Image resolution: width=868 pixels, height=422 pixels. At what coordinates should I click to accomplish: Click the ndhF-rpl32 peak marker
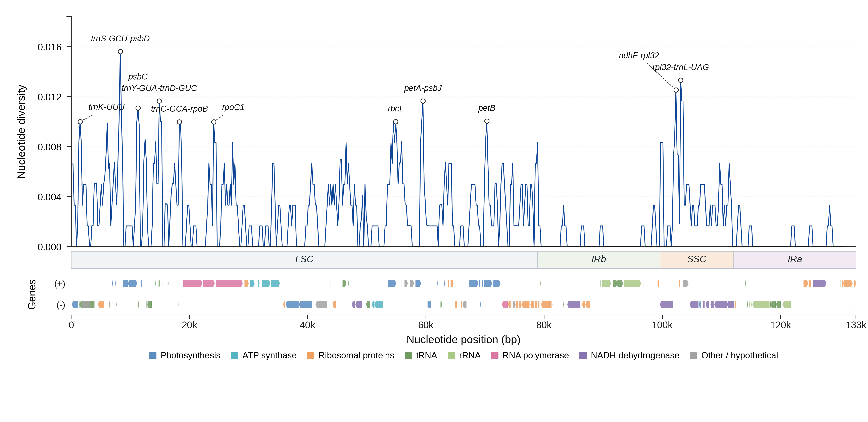coord(676,90)
